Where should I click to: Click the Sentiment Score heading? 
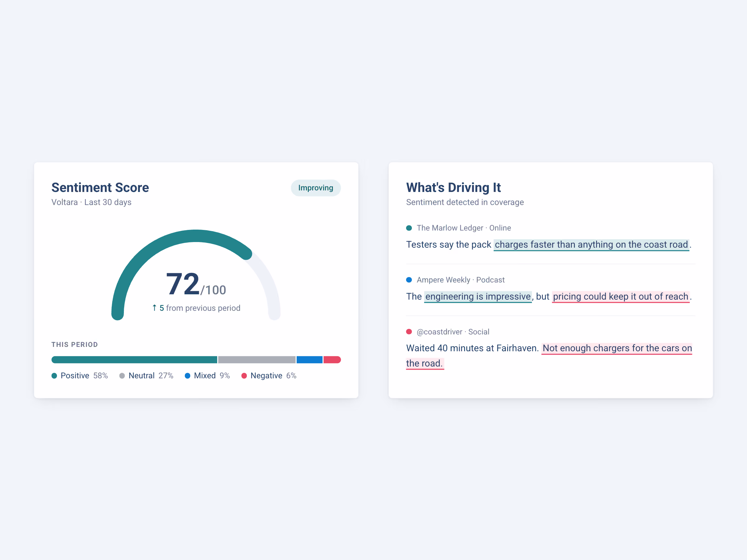click(x=100, y=187)
